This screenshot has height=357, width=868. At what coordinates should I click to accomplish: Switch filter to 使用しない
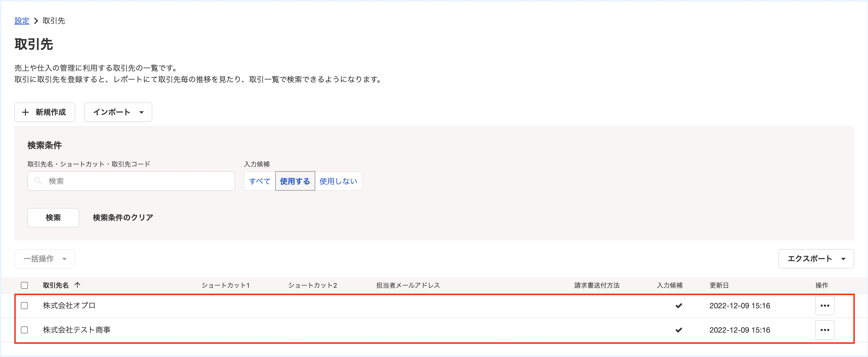(x=338, y=181)
